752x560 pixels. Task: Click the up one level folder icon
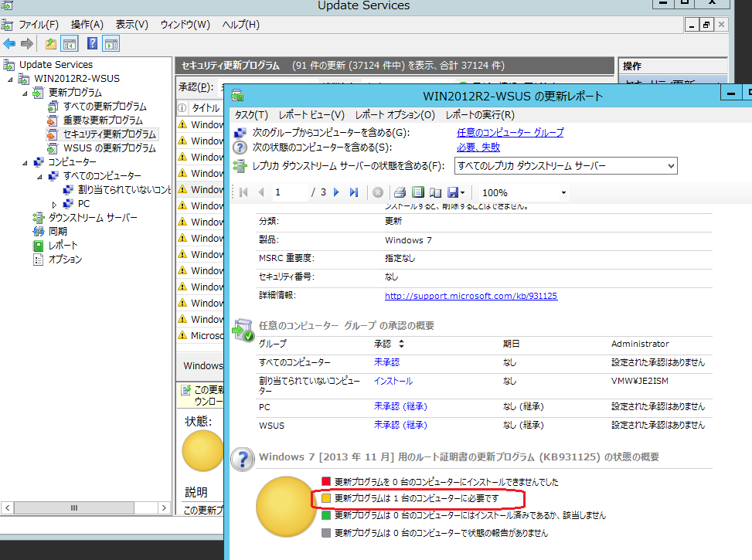point(51,44)
